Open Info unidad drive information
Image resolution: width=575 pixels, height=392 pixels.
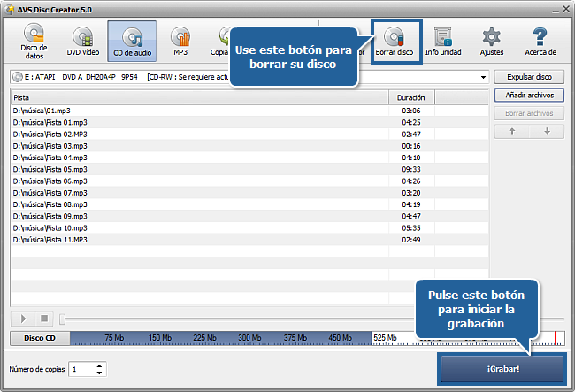pos(443,42)
